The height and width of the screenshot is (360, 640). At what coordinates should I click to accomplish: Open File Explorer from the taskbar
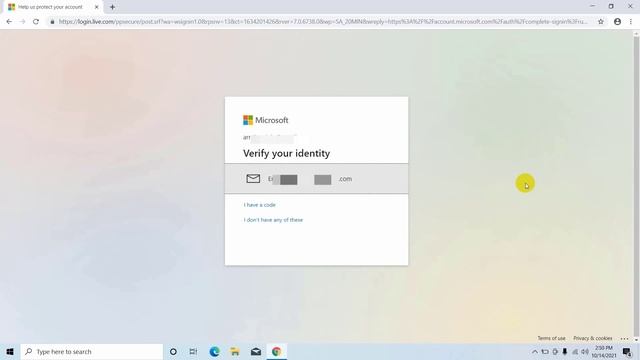click(235, 351)
